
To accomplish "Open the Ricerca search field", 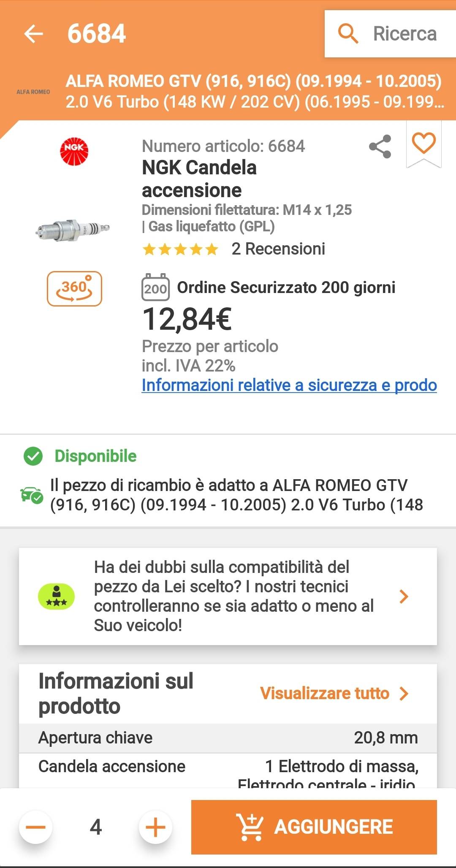I will [x=390, y=34].
